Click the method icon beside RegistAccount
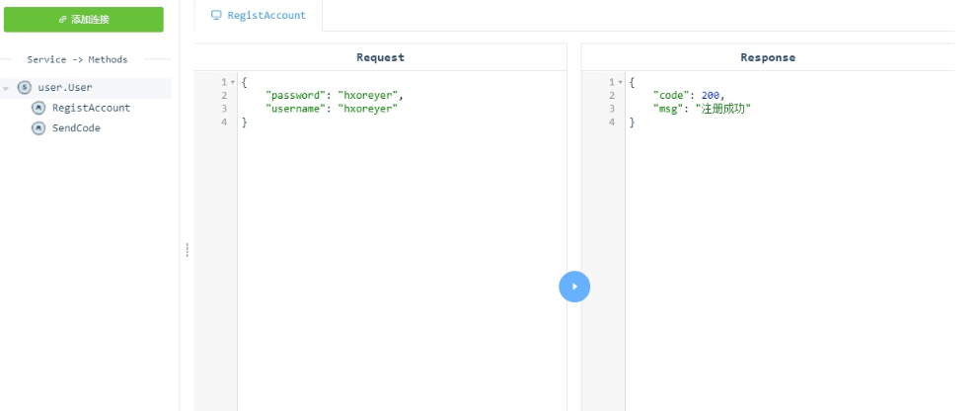980x411 pixels. click(x=38, y=108)
